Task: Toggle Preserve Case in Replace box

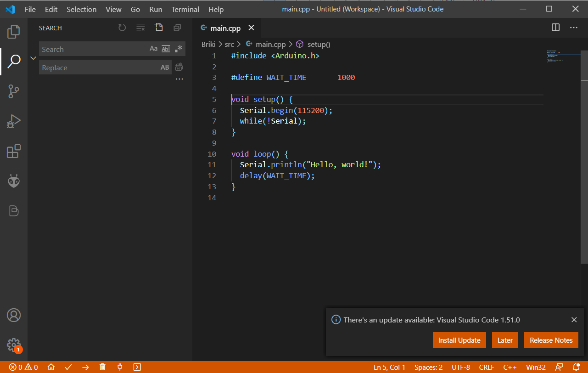Action: tap(165, 67)
